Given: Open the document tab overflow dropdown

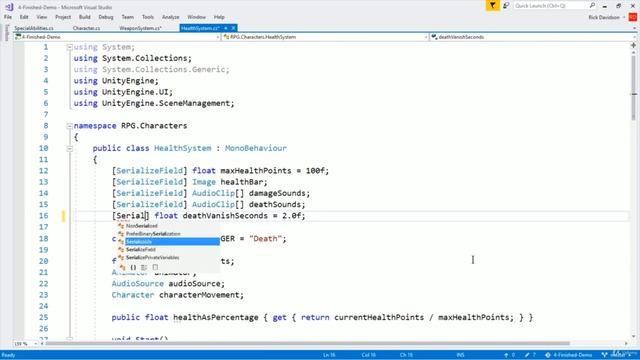Looking at the screenshot, I should pyautogui.click(x=634, y=28).
